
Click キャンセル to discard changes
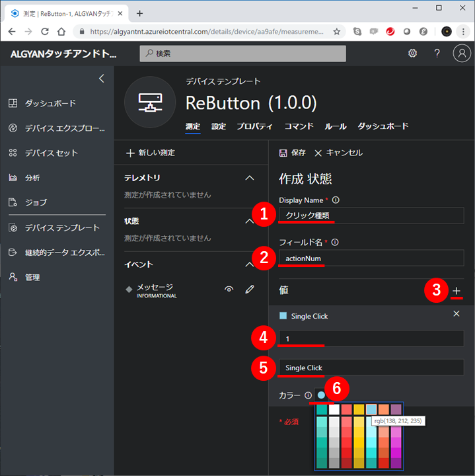[x=338, y=153]
